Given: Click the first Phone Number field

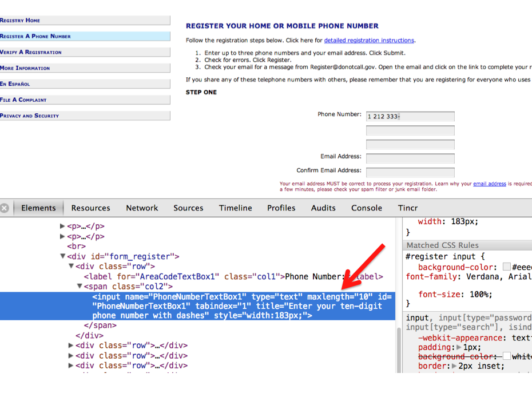Looking at the screenshot, I should pyautogui.click(x=410, y=117).
